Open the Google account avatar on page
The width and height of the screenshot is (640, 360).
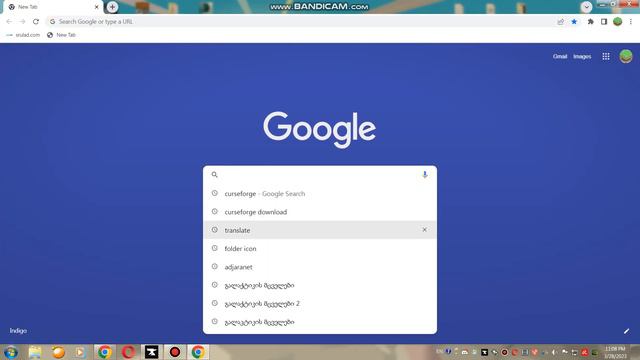[626, 56]
